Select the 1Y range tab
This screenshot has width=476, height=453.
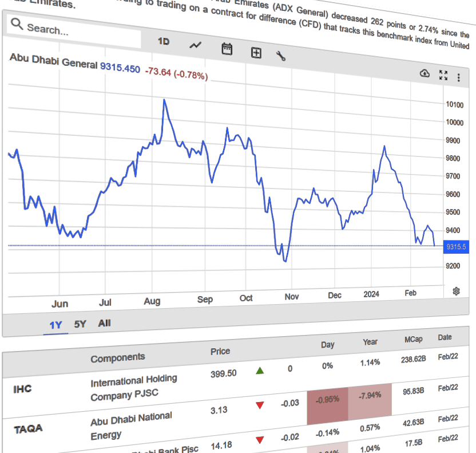55,325
